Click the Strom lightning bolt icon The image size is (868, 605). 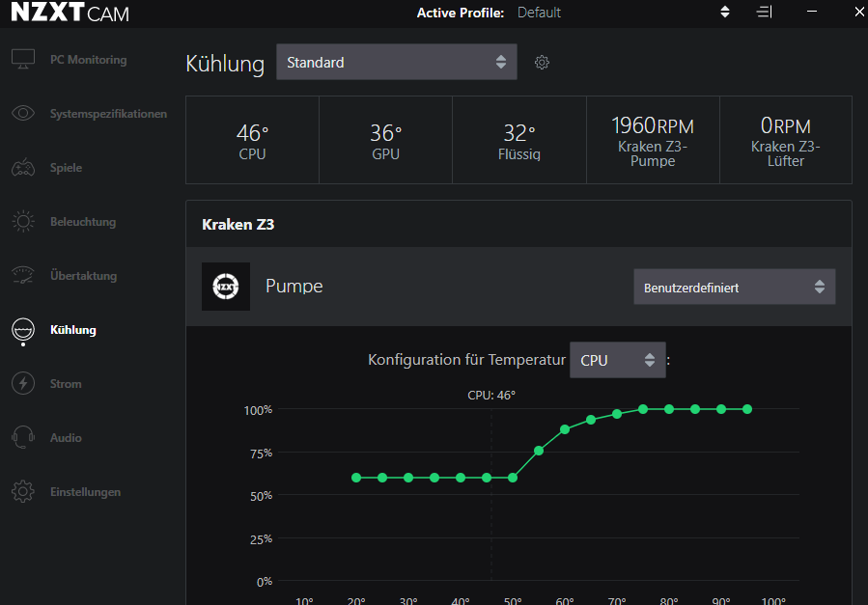pos(23,383)
